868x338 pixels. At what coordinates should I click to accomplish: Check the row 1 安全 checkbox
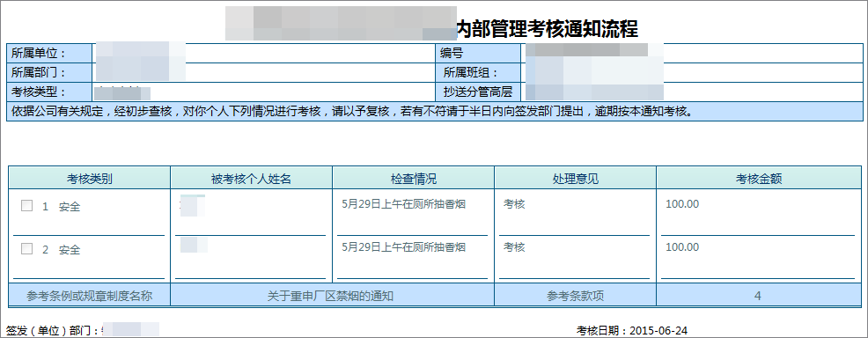point(26,206)
